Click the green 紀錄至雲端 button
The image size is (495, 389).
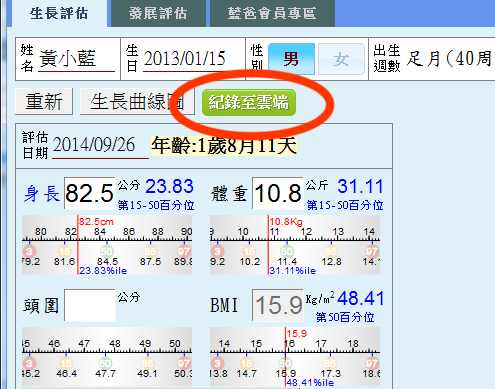pos(249,102)
